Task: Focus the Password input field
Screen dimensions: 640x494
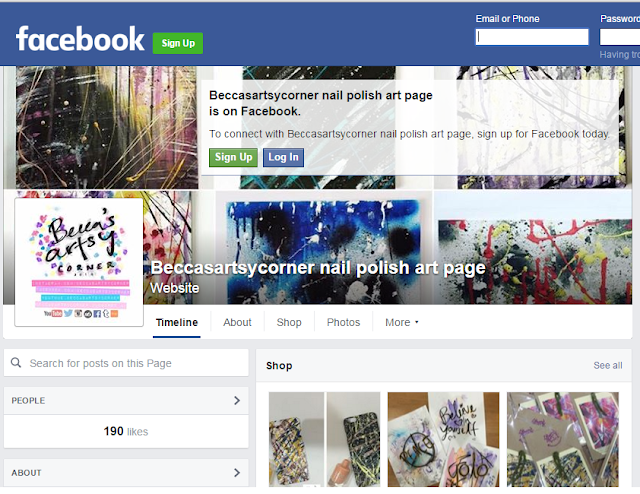Action: click(620, 37)
